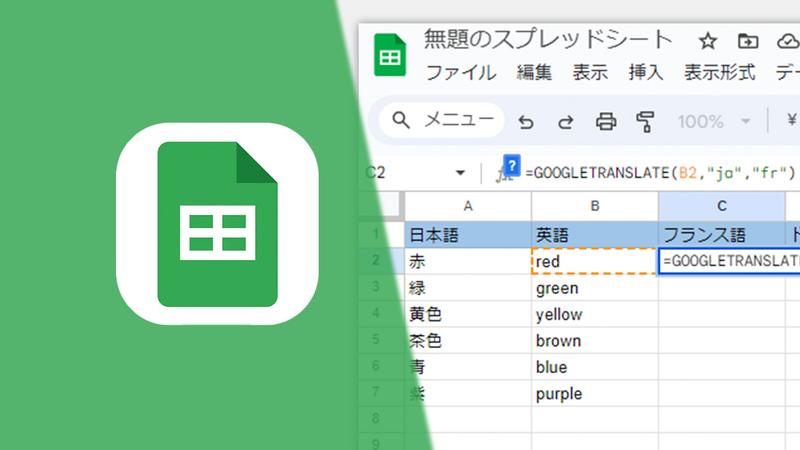The width and height of the screenshot is (800, 450).
Task: Click the paint format roller icon
Action: 645,122
